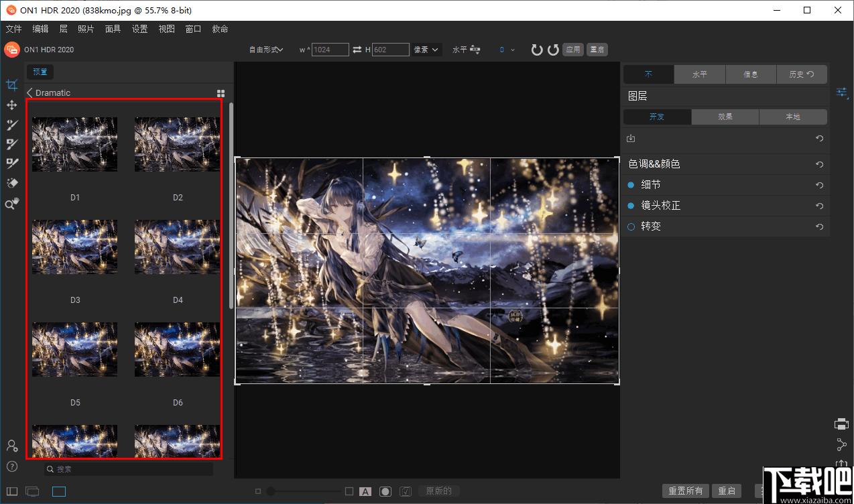This screenshot has width=854, height=504.
Task: Toggle the soft proofing icon
Action: pos(405,491)
